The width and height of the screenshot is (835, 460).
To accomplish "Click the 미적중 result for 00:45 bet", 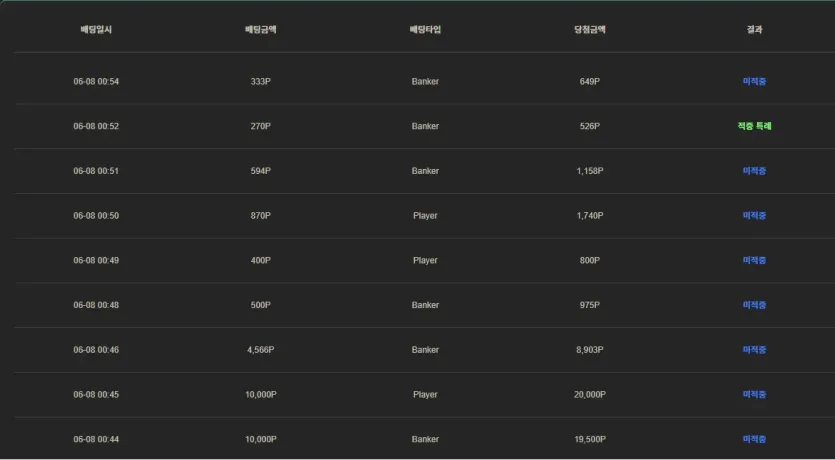I will (x=755, y=395).
